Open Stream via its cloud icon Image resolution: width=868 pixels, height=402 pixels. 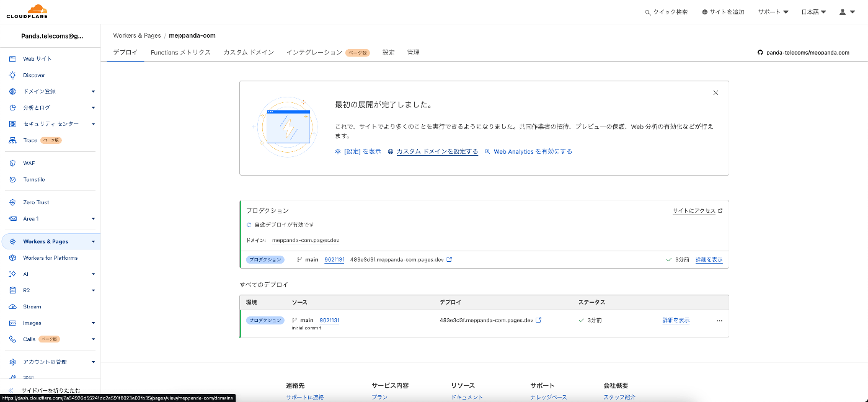click(12, 306)
